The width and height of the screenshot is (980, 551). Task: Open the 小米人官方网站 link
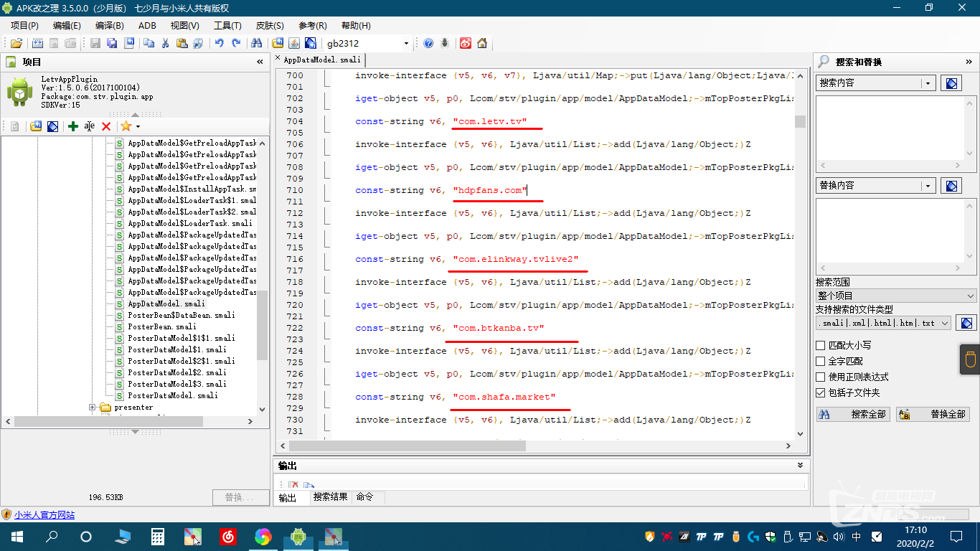pos(44,515)
